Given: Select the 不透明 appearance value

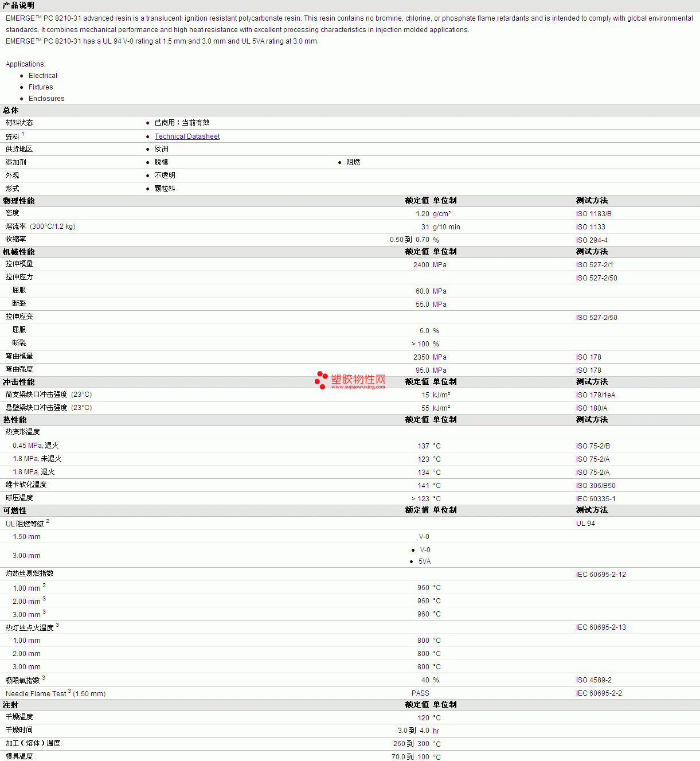Looking at the screenshot, I should pyautogui.click(x=165, y=175).
